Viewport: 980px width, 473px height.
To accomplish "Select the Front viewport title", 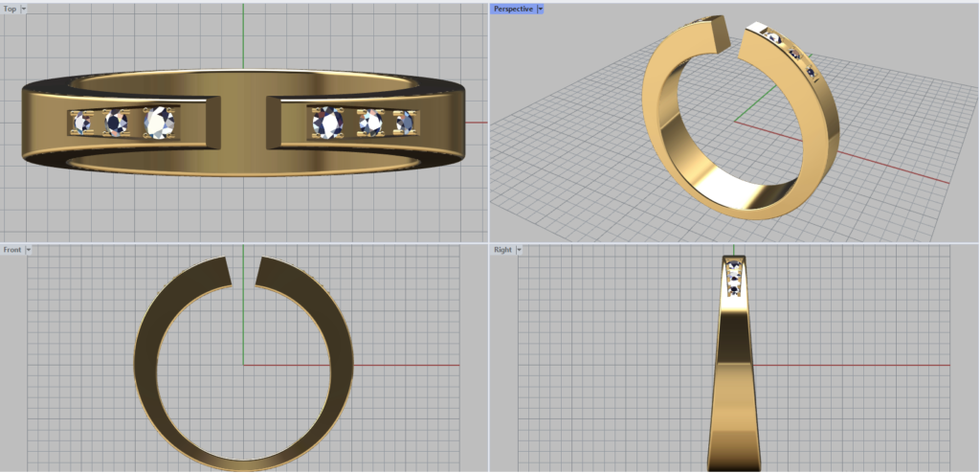I will pyautogui.click(x=12, y=250).
